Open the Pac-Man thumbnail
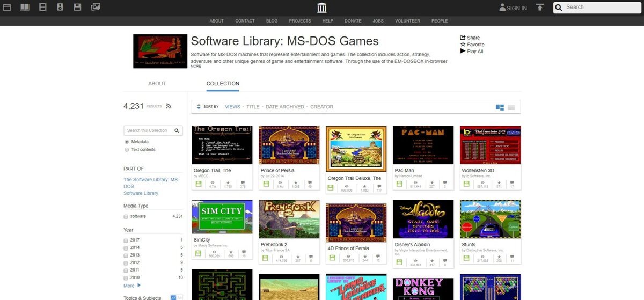The height and width of the screenshot is (300, 644). pos(423,145)
